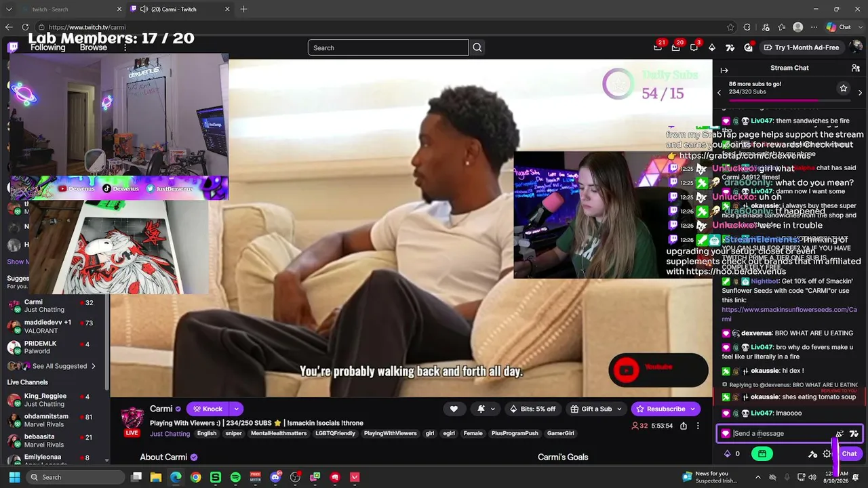Click Try 1-Month Ad-Free button
Viewport: 868px width, 488px height.
pos(801,47)
